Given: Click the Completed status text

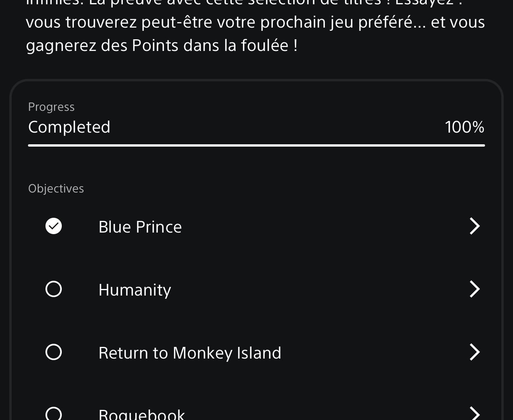Looking at the screenshot, I should coord(69,128).
